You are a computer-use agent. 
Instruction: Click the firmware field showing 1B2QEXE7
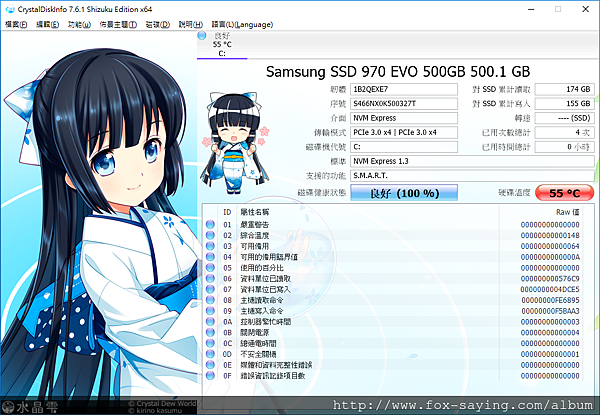coord(404,89)
